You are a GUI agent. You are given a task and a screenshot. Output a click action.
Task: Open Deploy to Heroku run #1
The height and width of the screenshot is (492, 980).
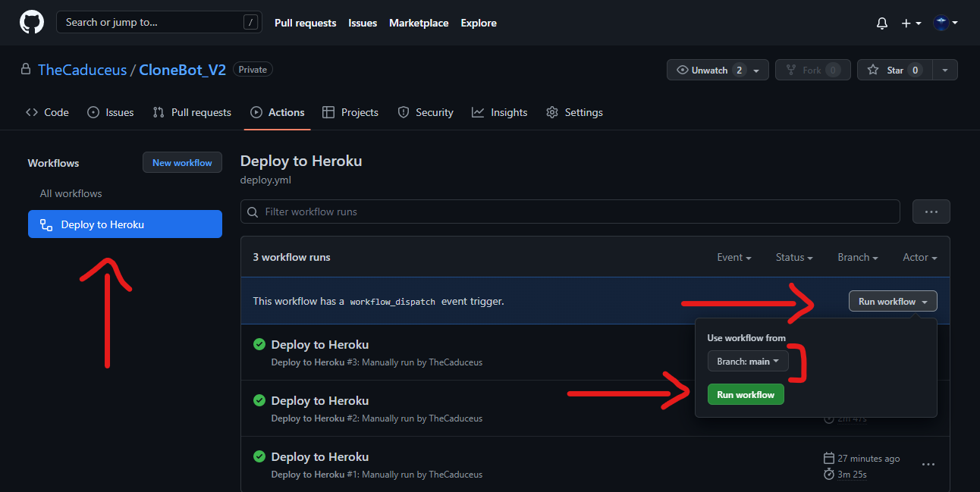coord(320,457)
